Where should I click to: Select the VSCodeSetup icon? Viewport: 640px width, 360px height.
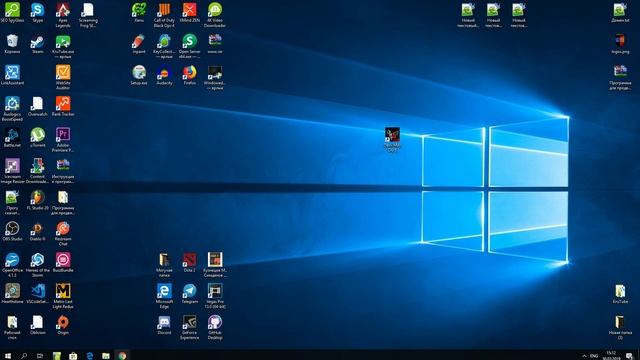pos(38,294)
